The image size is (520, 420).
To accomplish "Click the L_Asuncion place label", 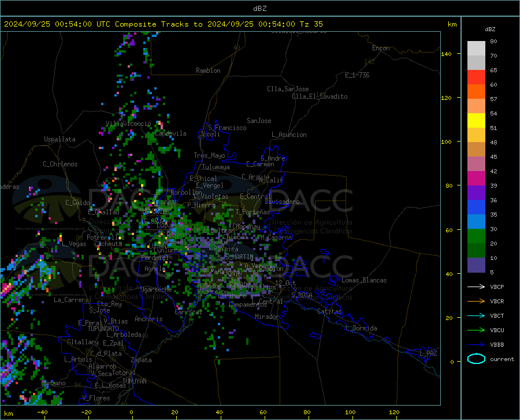I will pyautogui.click(x=289, y=135).
